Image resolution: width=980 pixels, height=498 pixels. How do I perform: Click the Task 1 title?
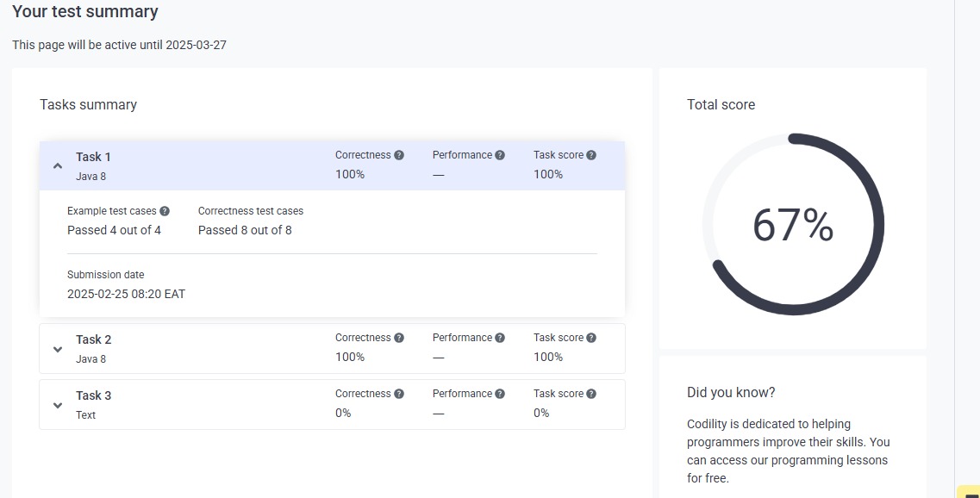click(93, 157)
